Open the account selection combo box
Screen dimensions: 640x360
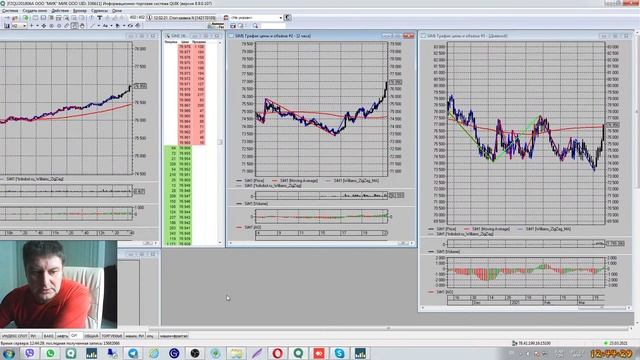(x=257, y=18)
